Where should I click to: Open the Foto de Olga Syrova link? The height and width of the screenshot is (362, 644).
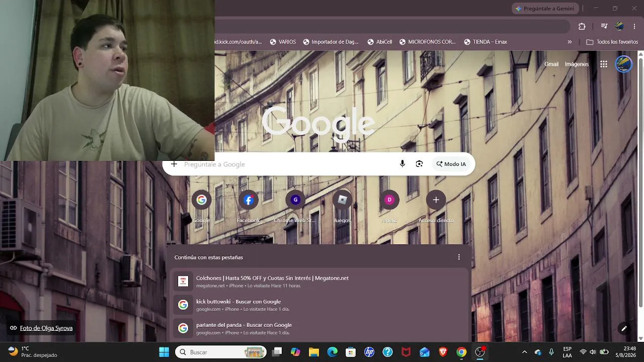(x=41, y=328)
